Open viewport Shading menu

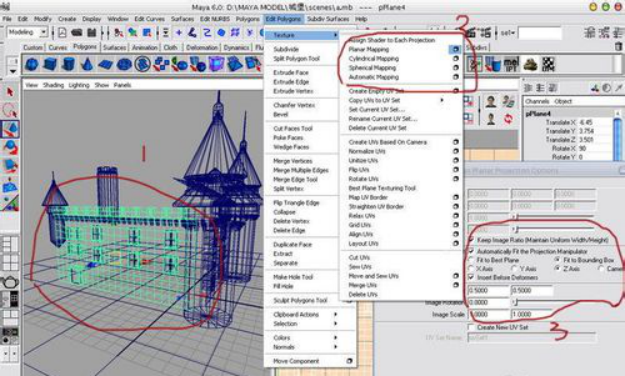(53, 85)
